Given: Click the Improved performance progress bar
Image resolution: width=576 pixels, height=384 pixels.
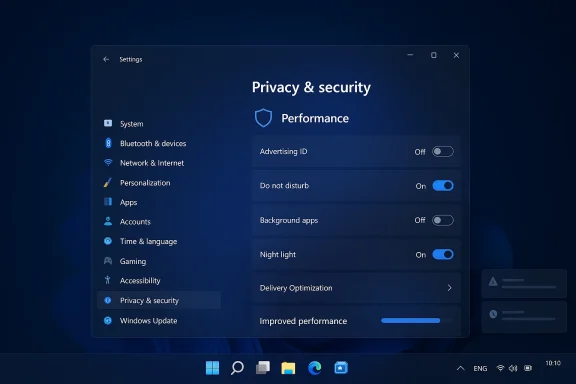Looking at the screenshot, I should [416, 320].
